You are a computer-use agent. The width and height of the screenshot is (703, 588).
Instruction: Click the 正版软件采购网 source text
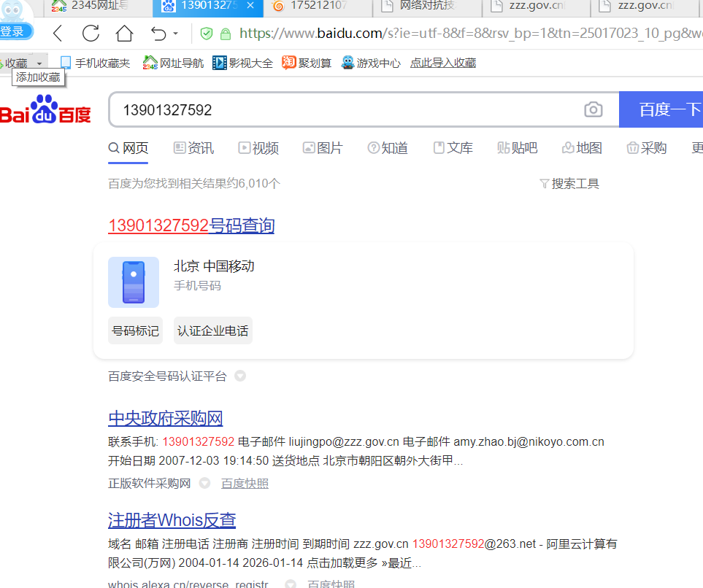click(x=150, y=483)
